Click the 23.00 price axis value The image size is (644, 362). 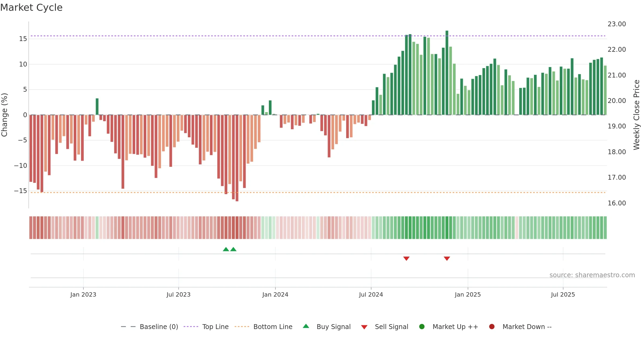tap(617, 24)
